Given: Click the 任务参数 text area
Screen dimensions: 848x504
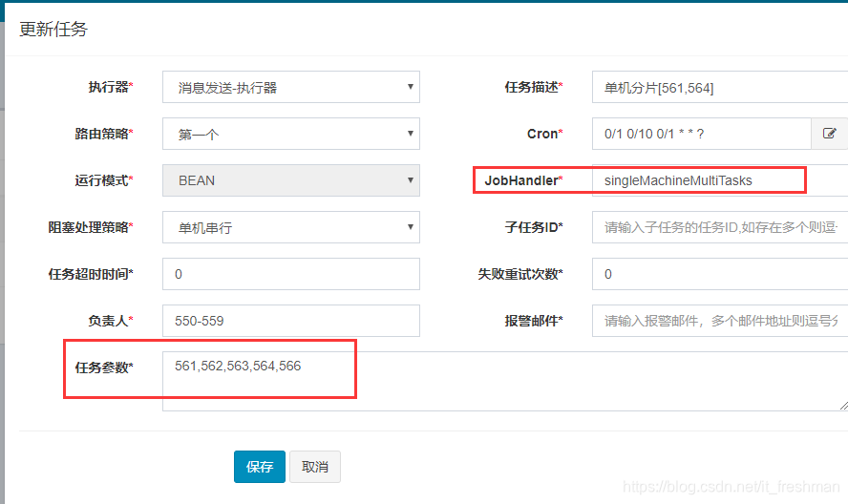Looking at the screenshot, I should (x=505, y=381).
